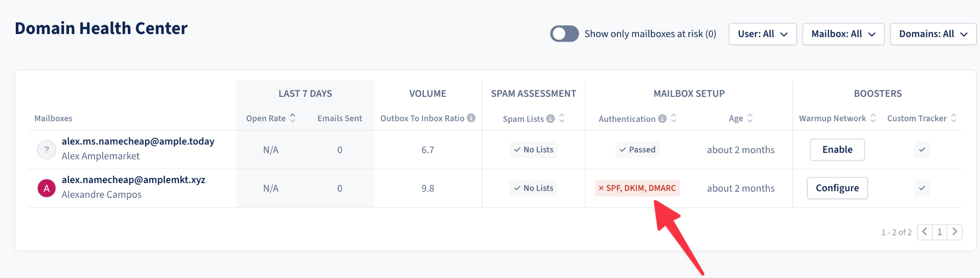This screenshot has width=980, height=278.
Task: Click the Domain Health Center title
Action: pos(101,28)
